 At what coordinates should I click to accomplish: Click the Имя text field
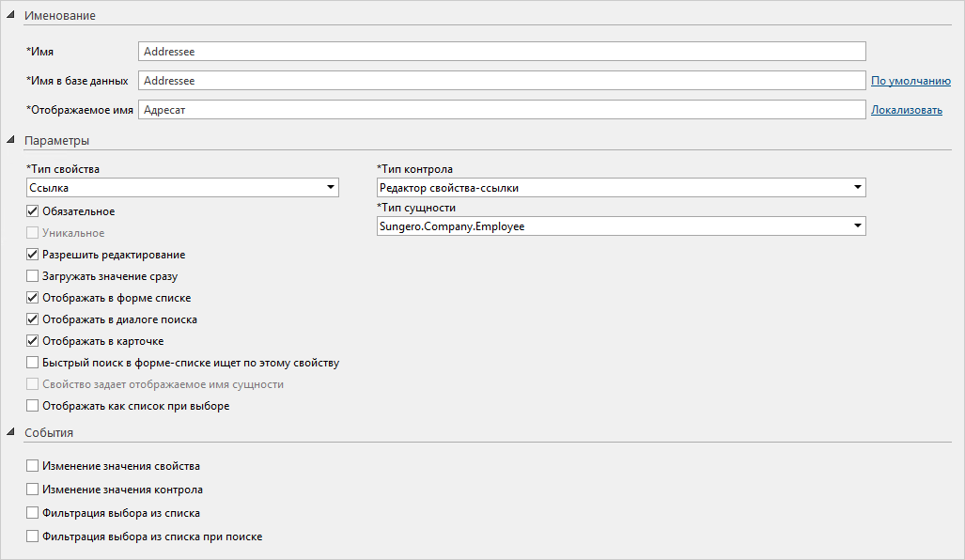point(501,52)
